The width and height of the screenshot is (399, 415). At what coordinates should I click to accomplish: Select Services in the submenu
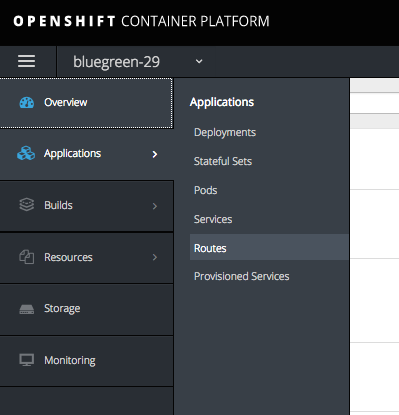tap(213, 219)
